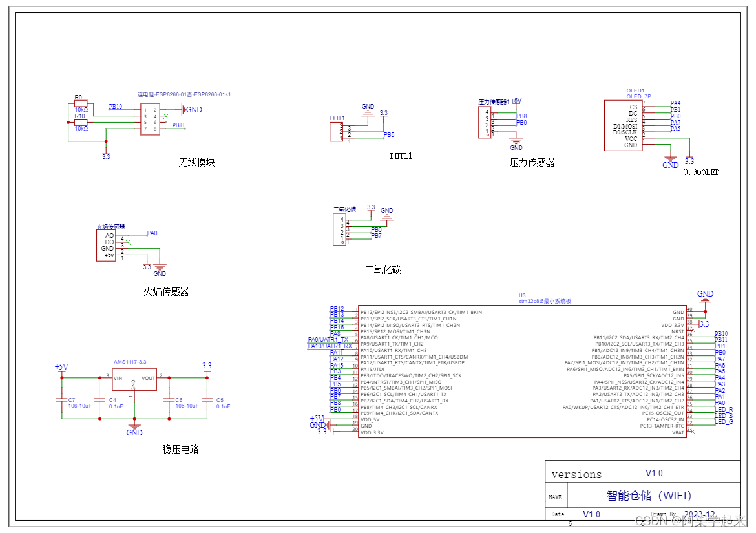The image size is (756, 533).
Task: Select the PB8 label at the pressure sensor
Action: point(521,116)
